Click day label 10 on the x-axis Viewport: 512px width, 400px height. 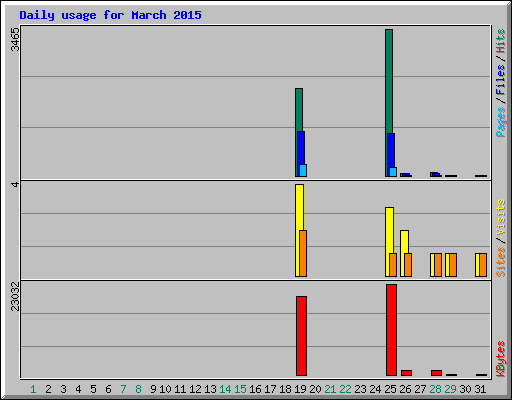click(x=165, y=389)
